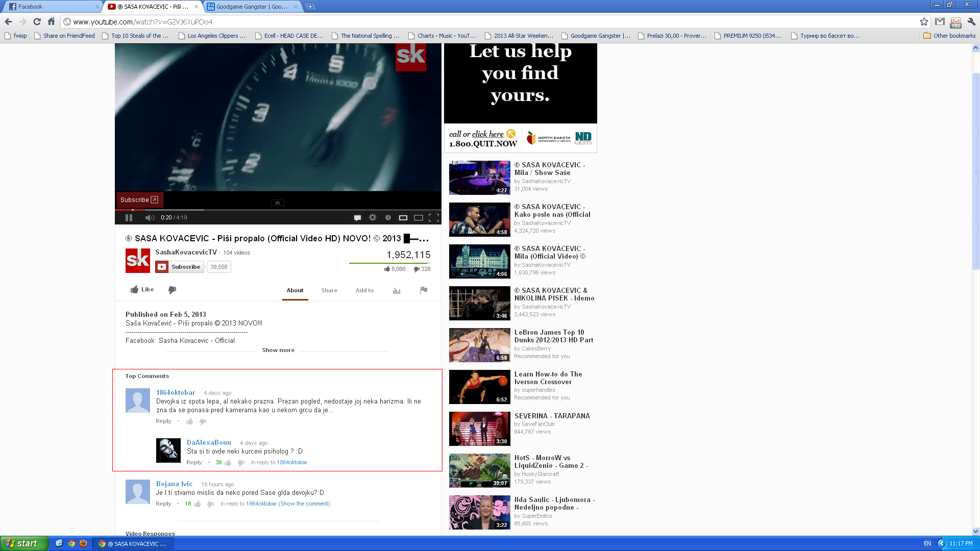Toggle annotations speech bubble icon in player
980x551 pixels.
pos(357,218)
